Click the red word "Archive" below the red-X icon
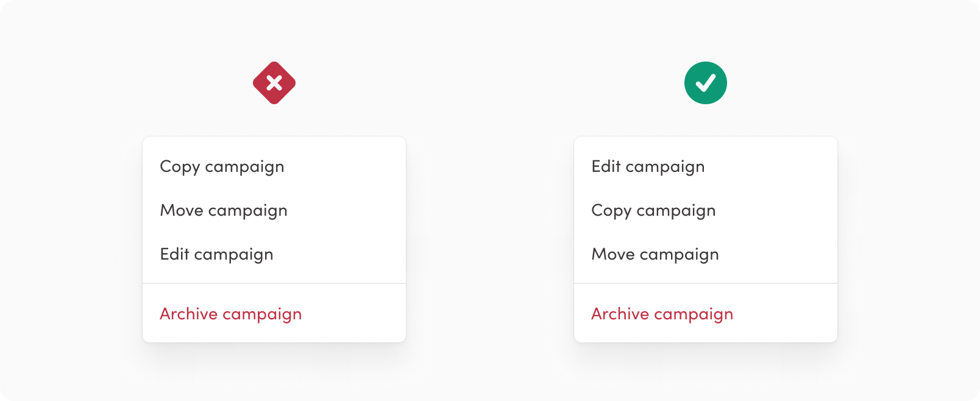980x401 pixels. point(188,314)
